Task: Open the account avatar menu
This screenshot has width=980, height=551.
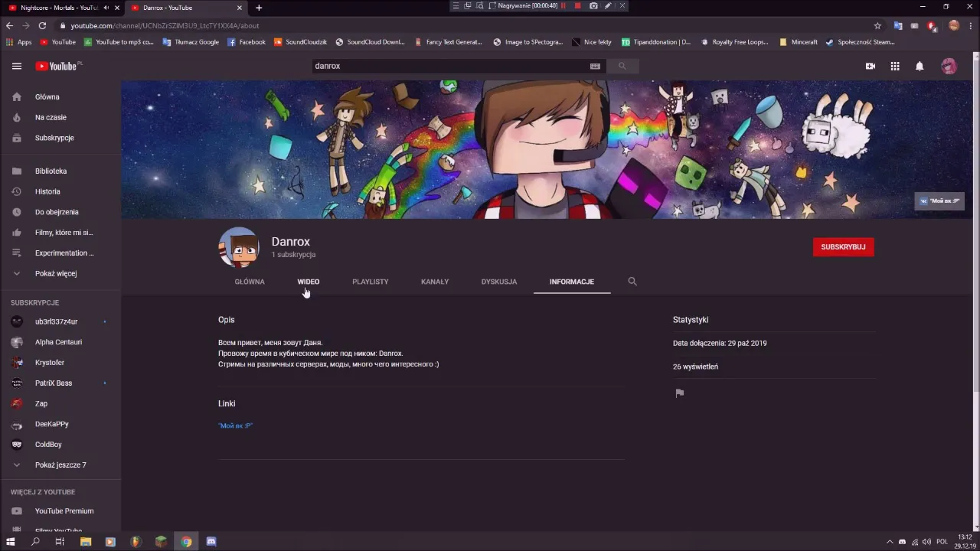Action: point(949,67)
